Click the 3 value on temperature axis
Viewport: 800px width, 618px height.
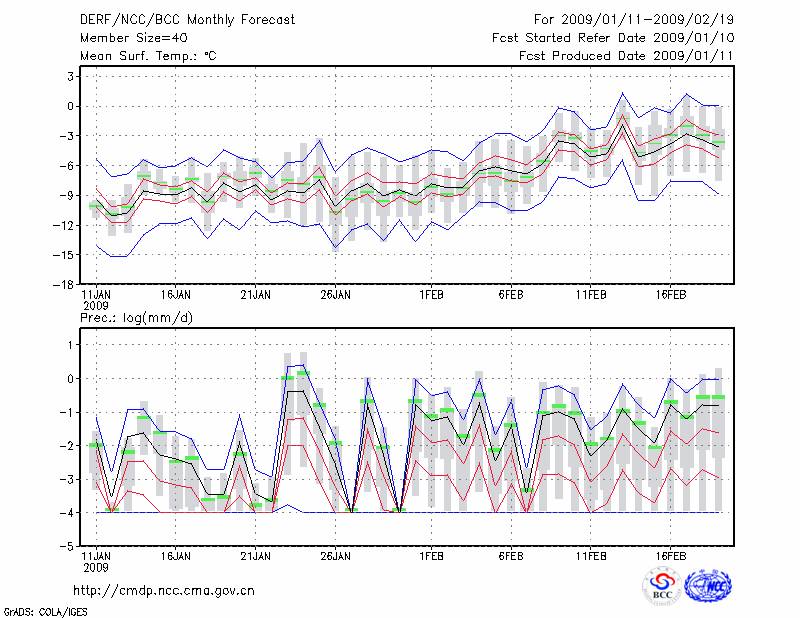tap(71, 76)
